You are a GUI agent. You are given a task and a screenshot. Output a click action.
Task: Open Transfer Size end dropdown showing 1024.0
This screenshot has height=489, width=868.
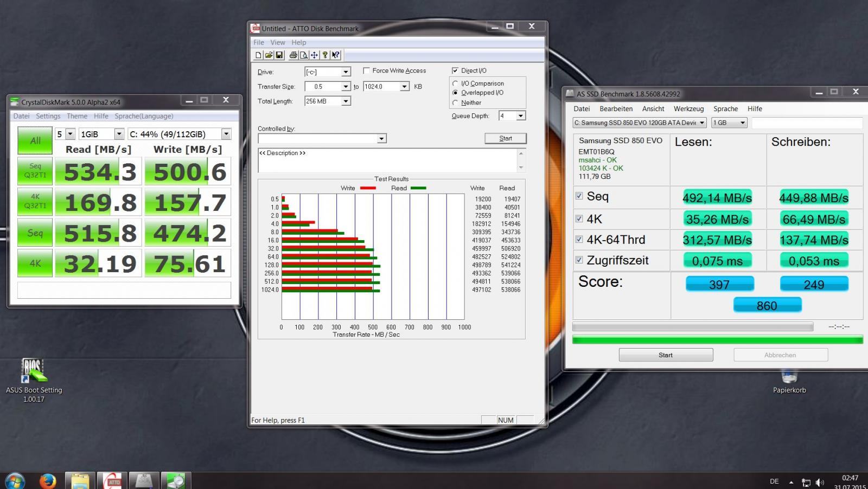pos(404,86)
